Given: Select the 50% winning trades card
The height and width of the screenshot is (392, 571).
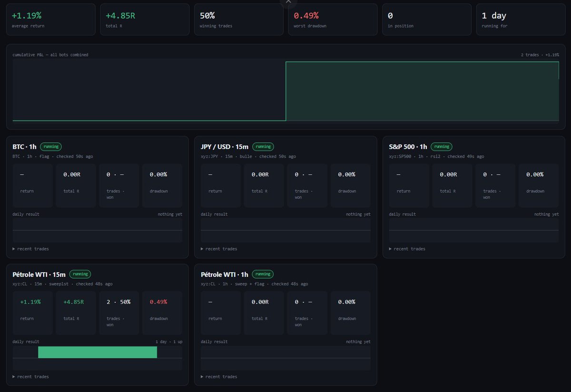Looking at the screenshot, I should tap(239, 20).
